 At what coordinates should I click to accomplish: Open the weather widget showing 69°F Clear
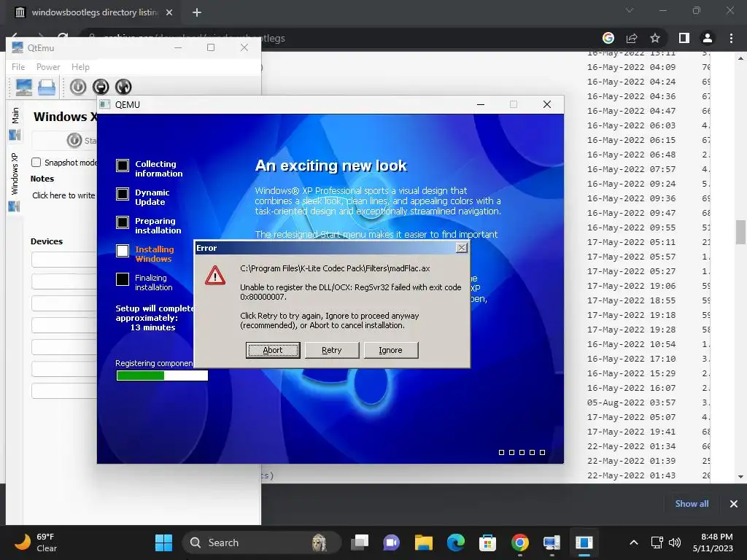[36, 542]
